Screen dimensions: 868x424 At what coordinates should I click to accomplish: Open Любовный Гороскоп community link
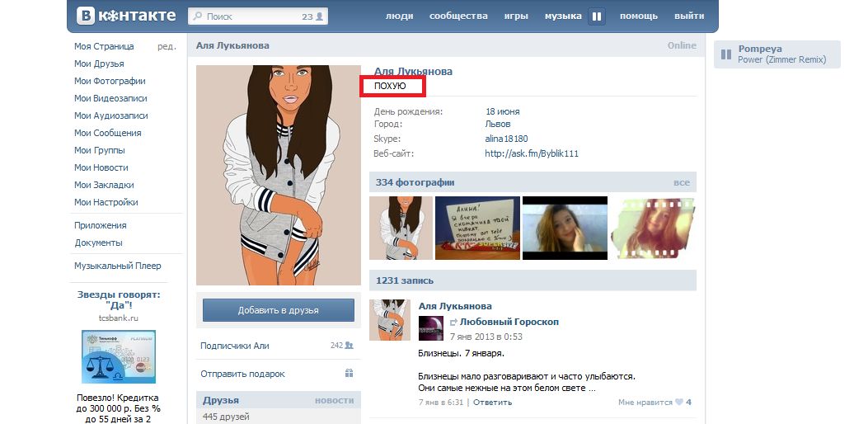[509, 322]
